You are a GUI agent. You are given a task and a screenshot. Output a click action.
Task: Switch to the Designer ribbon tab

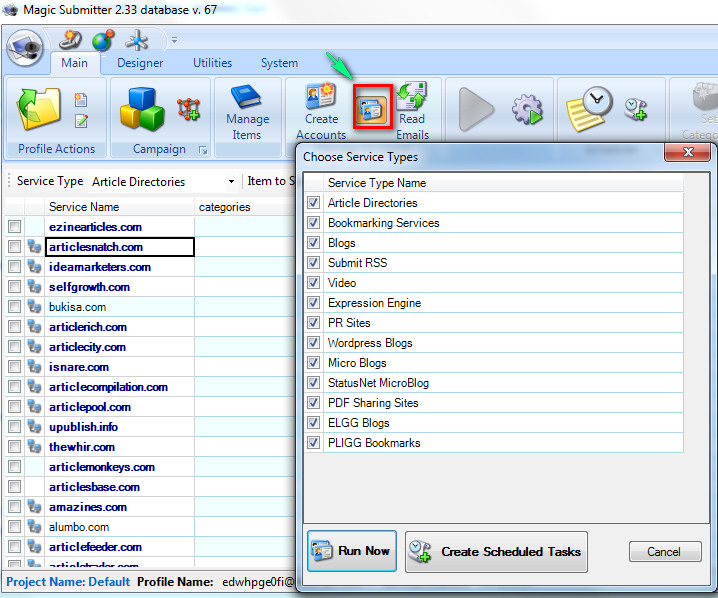[x=140, y=63]
